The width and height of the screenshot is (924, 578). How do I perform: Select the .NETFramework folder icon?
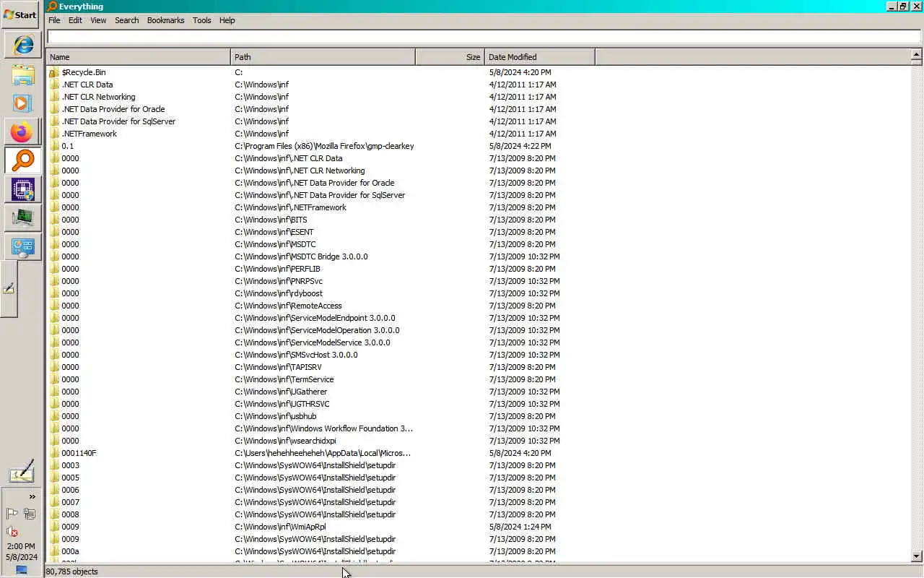point(54,134)
